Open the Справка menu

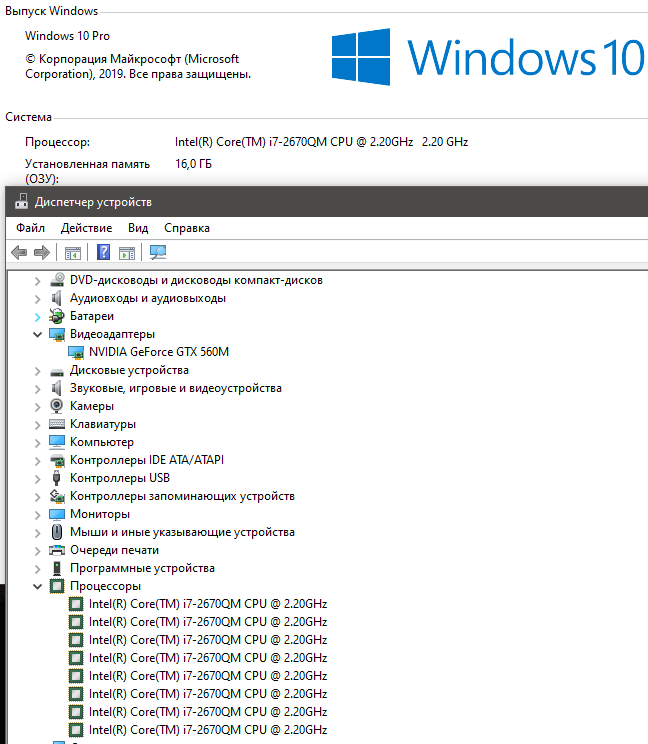[x=187, y=228]
